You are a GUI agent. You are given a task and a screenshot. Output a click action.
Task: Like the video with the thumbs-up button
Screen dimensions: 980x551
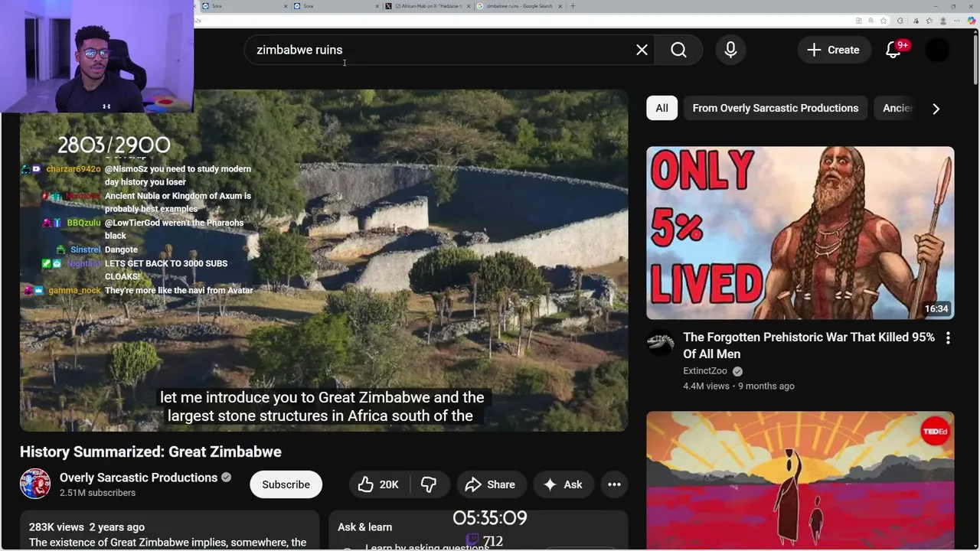tap(379, 484)
